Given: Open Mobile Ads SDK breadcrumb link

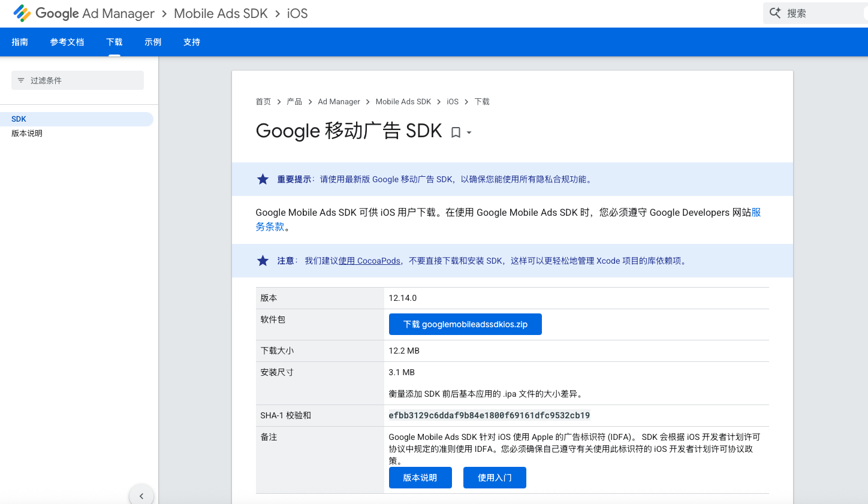Looking at the screenshot, I should tap(403, 102).
